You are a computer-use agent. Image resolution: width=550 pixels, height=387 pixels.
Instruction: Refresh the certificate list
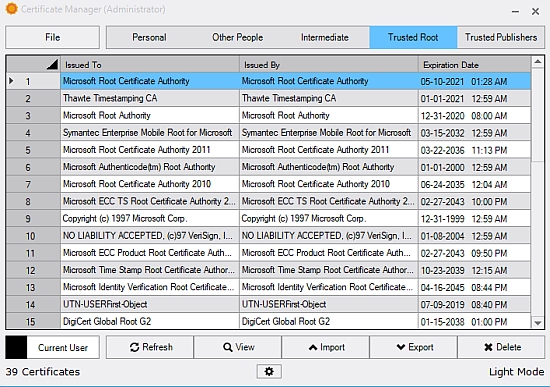(150, 347)
